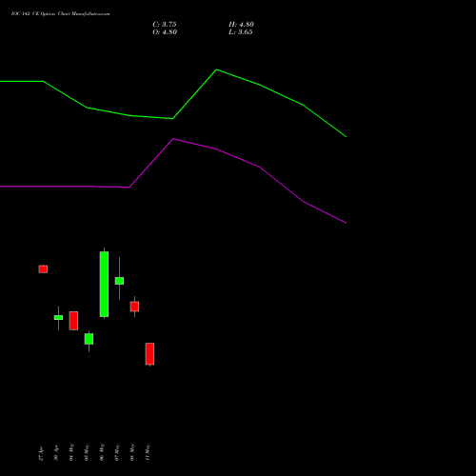Click the low value L: 3.65
Viewport: 476px width, 476px height.
[241, 32]
